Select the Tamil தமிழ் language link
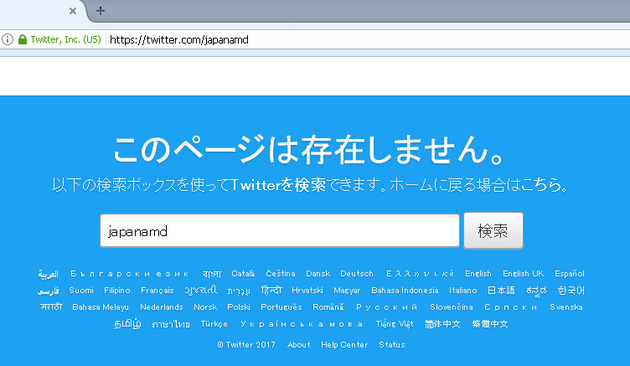The image size is (630, 366). [127, 324]
